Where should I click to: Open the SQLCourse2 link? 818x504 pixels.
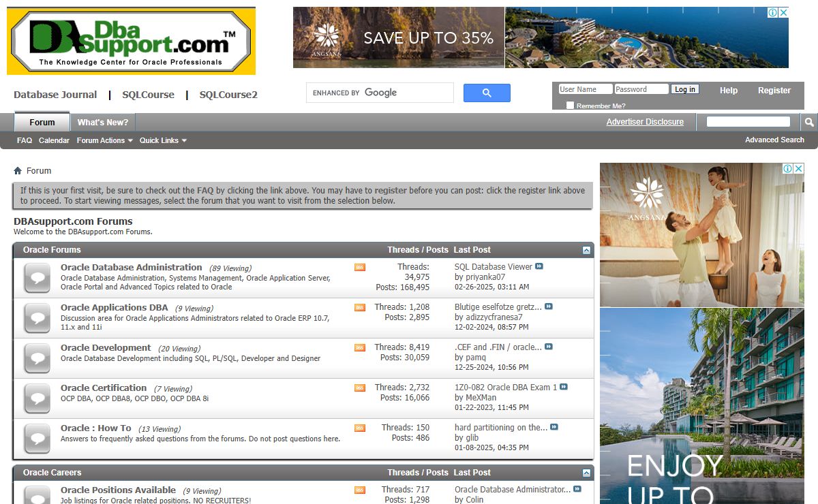(228, 95)
